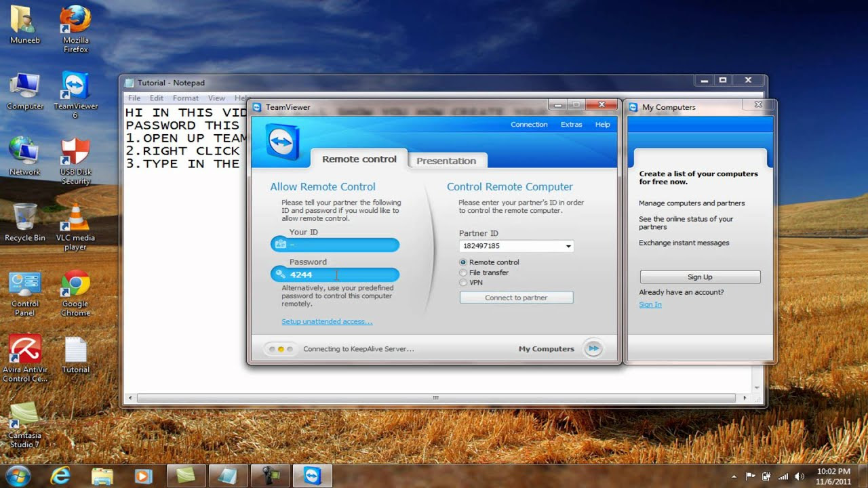Click the volume icon in system tray
Screen dimensions: 868x488
(800, 476)
